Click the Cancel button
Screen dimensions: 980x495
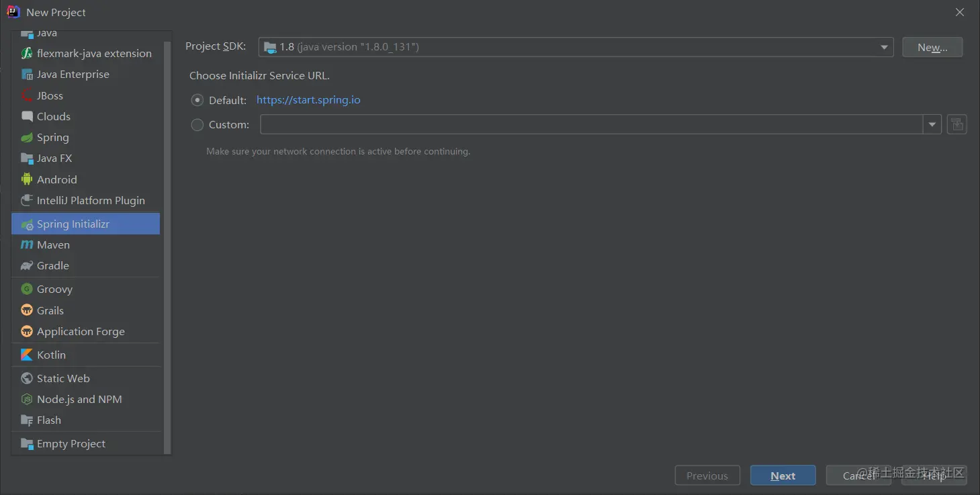tap(858, 476)
